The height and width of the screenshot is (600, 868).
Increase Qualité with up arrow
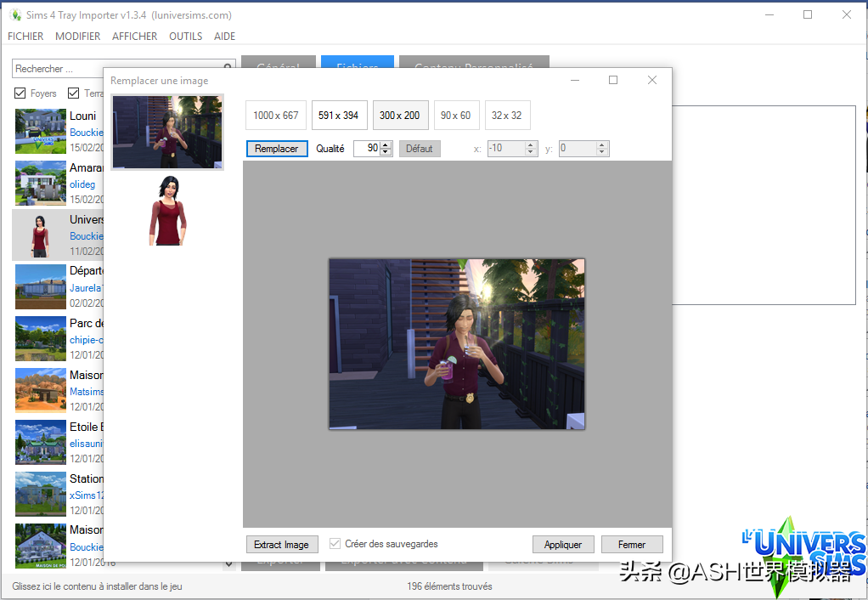coord(386,145)
